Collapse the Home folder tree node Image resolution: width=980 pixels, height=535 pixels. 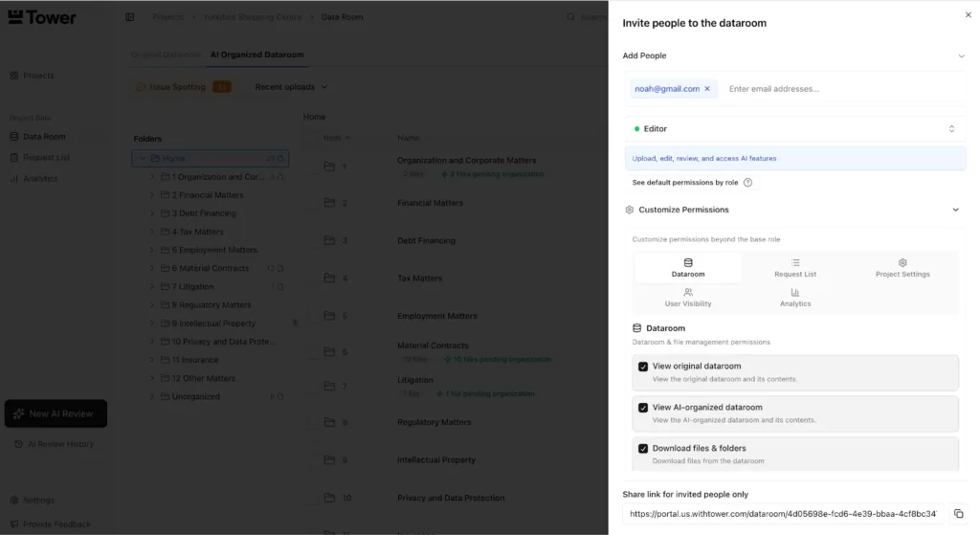143,159
